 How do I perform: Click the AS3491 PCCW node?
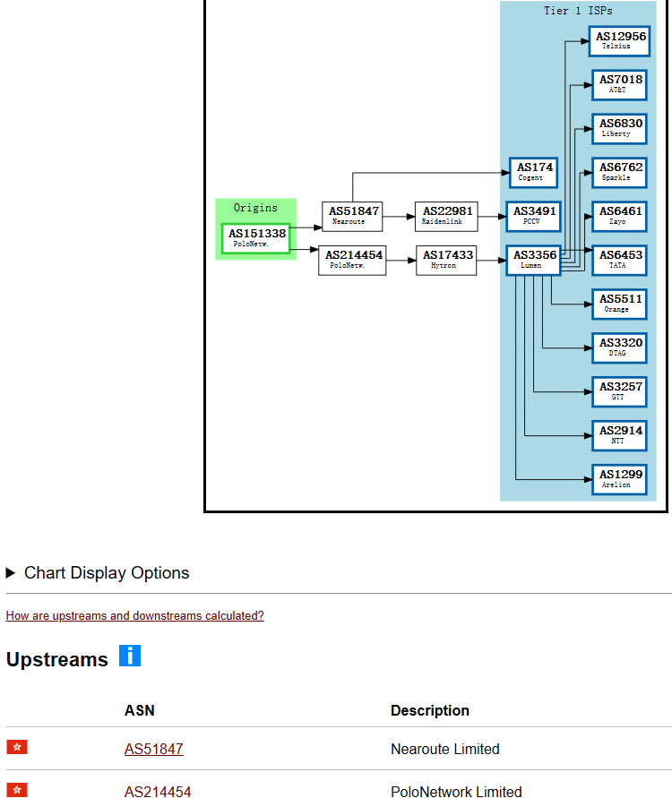[x=533, y=217]
